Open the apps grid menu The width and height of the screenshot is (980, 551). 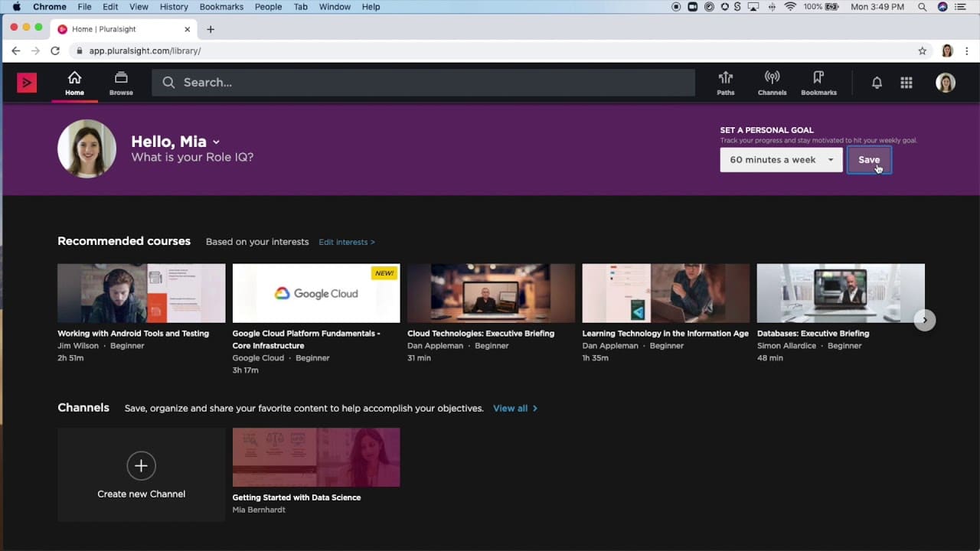pyautogui.click(x=906, y=83)
